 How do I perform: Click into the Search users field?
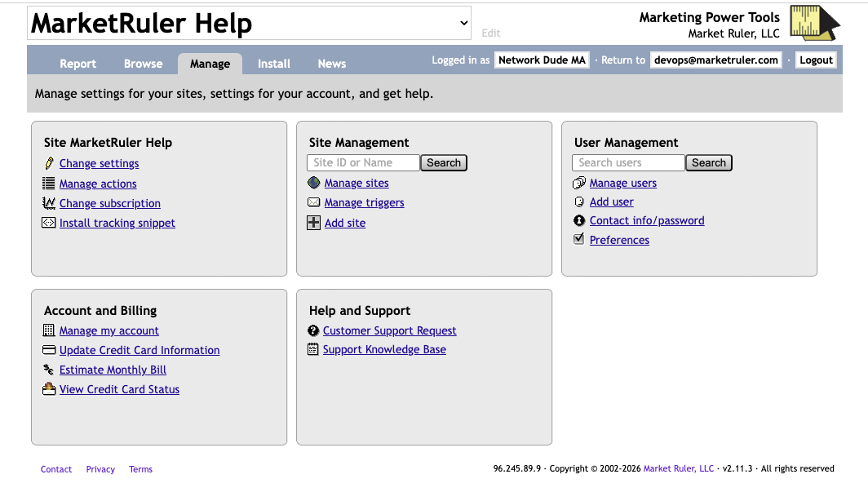628,162
